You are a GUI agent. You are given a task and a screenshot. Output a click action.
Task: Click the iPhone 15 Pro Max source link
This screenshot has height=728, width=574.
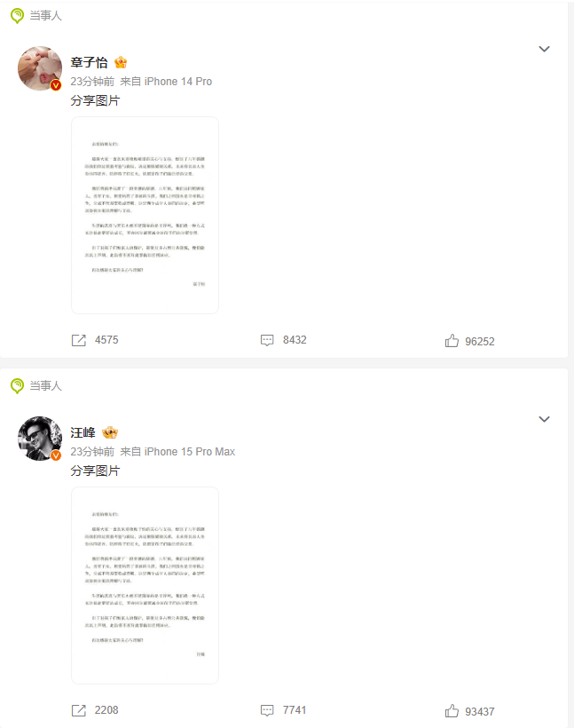tap(190, 452)
